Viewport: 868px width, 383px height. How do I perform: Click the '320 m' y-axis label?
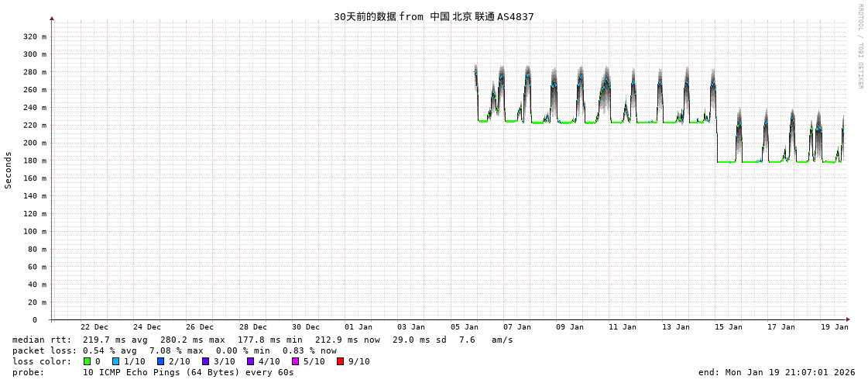pos(36,36)
